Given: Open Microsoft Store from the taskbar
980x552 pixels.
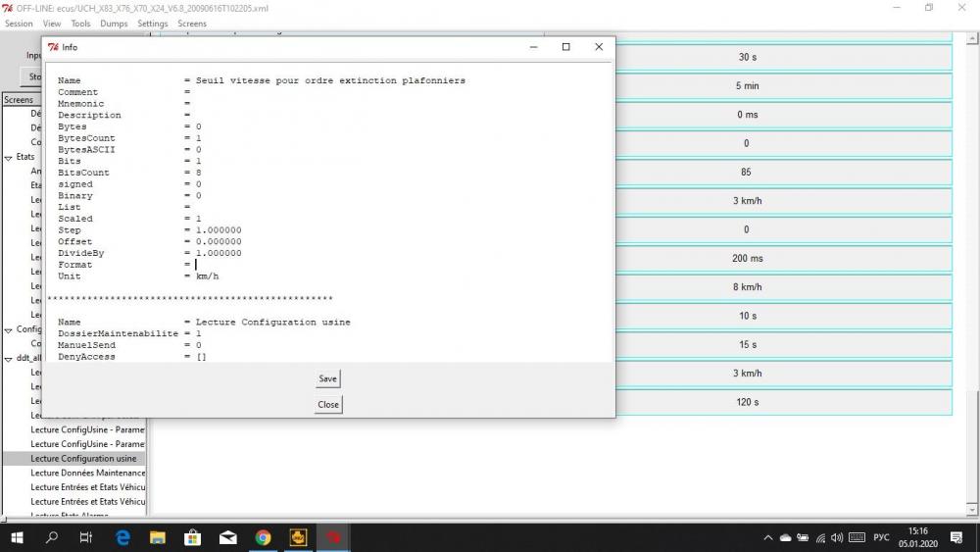Looking at the screenshot, I should (x=192, y=537).
